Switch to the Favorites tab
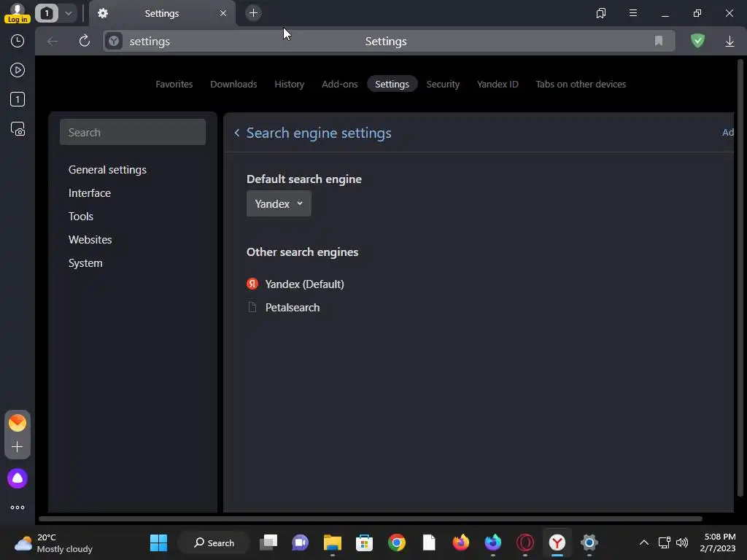The image size is (747, 560). point(174,85)
